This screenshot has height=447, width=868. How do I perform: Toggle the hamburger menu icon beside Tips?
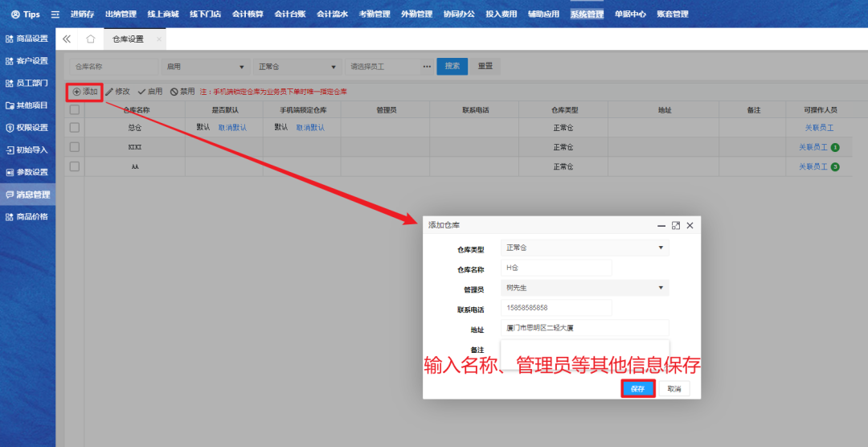55,14
